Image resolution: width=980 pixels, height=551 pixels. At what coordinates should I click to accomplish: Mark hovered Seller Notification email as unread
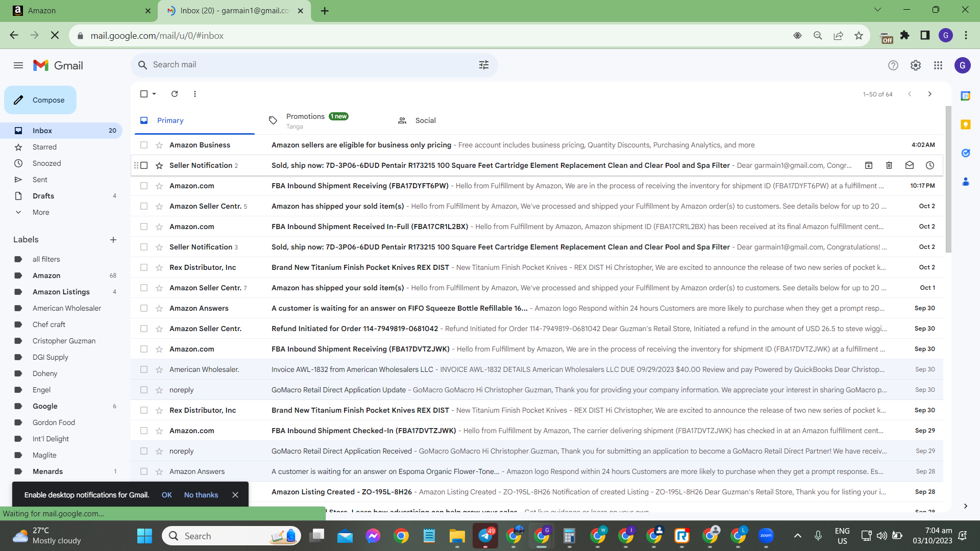(x=910, y=165)
